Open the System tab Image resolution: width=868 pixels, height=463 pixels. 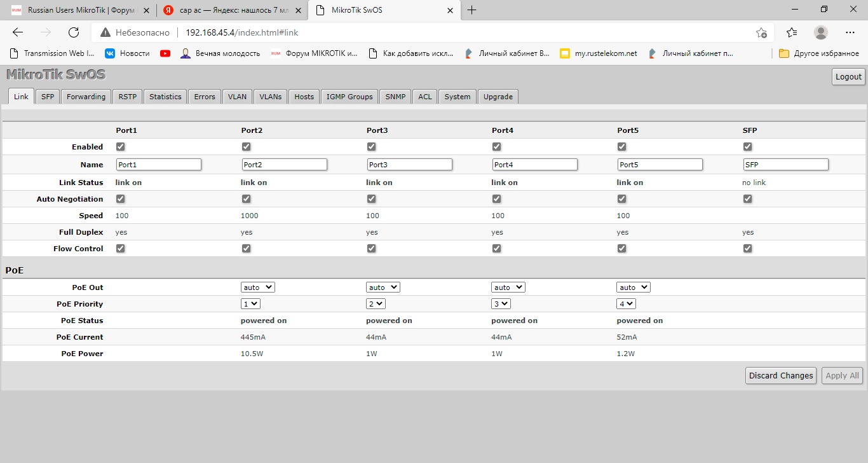(x=458, y=97)
